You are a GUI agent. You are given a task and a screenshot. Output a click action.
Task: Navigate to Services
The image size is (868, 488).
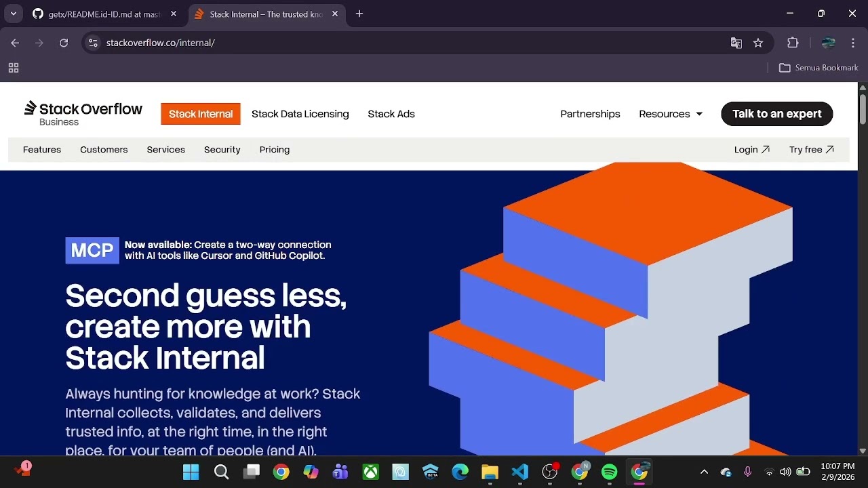pyautogui.click(x=166, y=150)
